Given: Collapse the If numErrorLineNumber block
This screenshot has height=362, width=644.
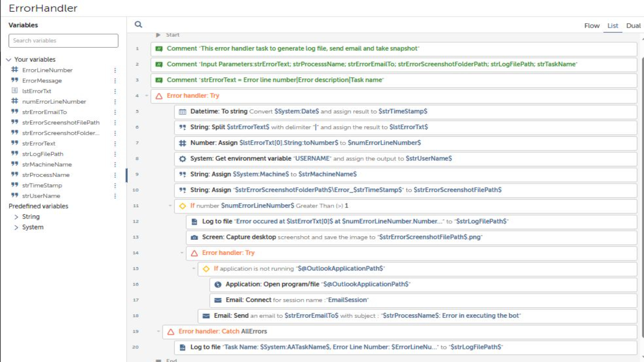Looking at the screenshot, I should point(170,206).
